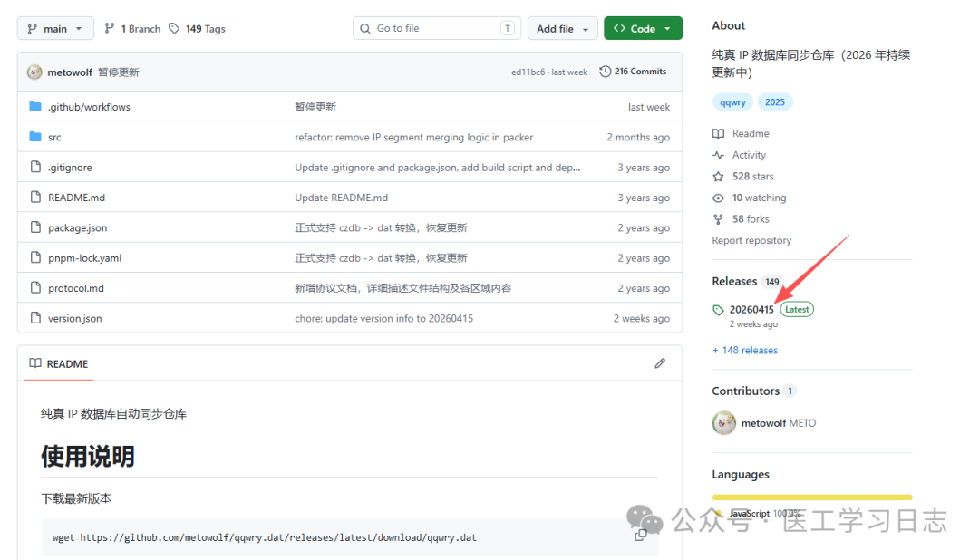979x560 pixels.
Task: Open the package.json file
Action: point(77,227)
